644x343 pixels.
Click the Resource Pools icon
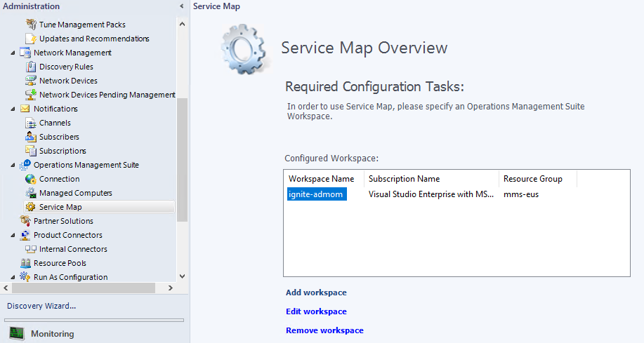[25, 263]
